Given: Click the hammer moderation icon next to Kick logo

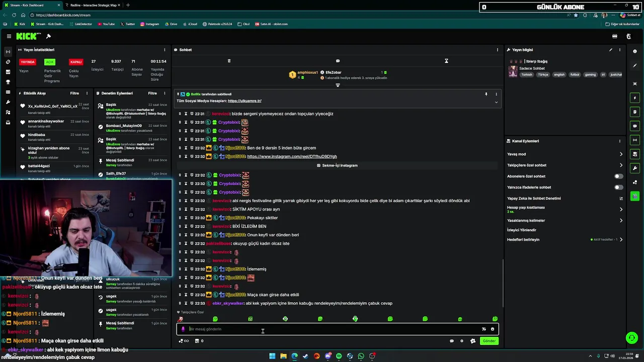Looking at the screenshot, I should (48, 36).
